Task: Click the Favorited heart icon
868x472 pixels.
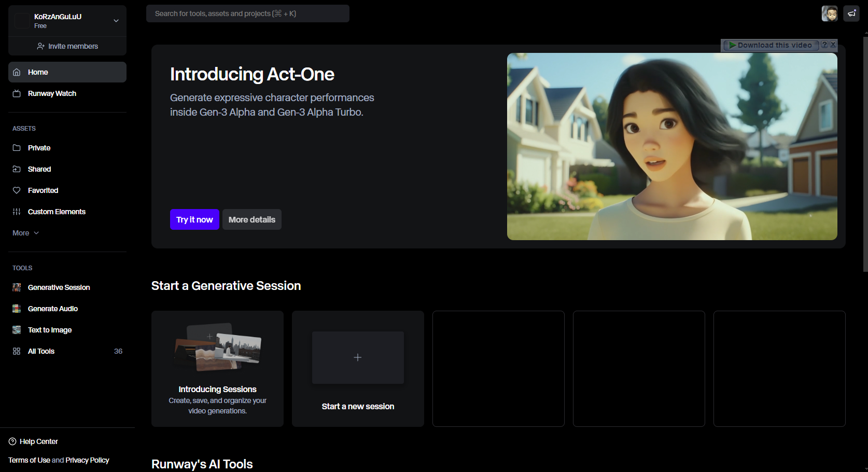Action: (17, 190)
